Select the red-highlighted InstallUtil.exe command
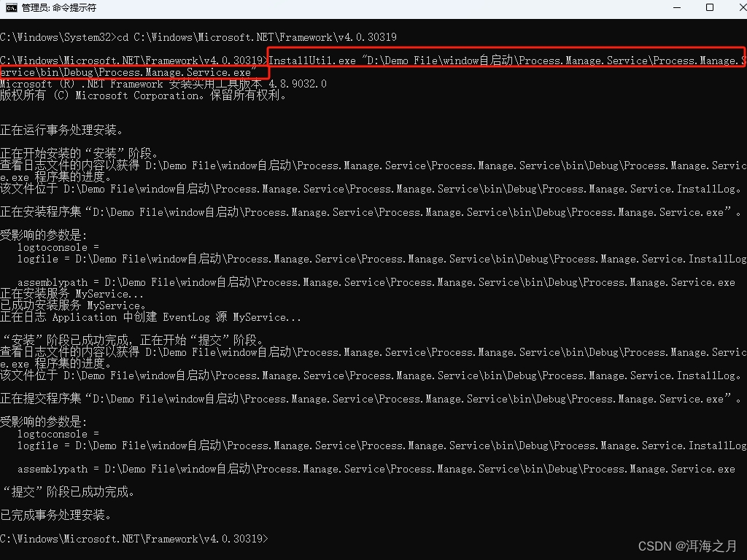This screenshot has height=560, width=747. (503, 61)
